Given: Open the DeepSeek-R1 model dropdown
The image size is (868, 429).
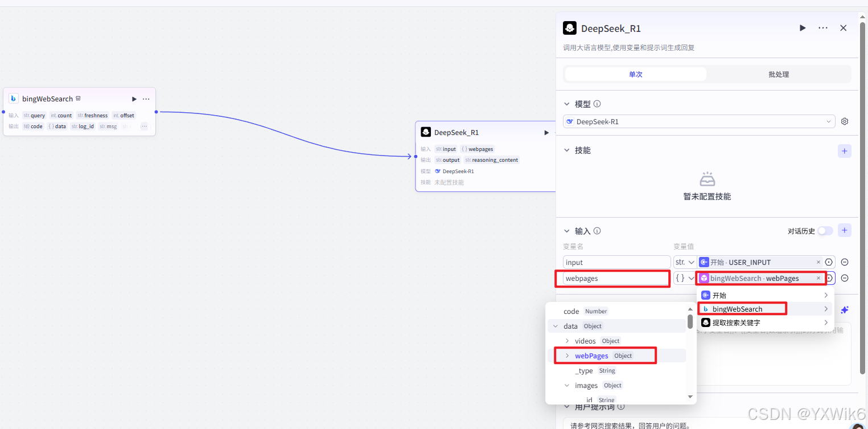Looking at the screenshot, I should (699, 121).
